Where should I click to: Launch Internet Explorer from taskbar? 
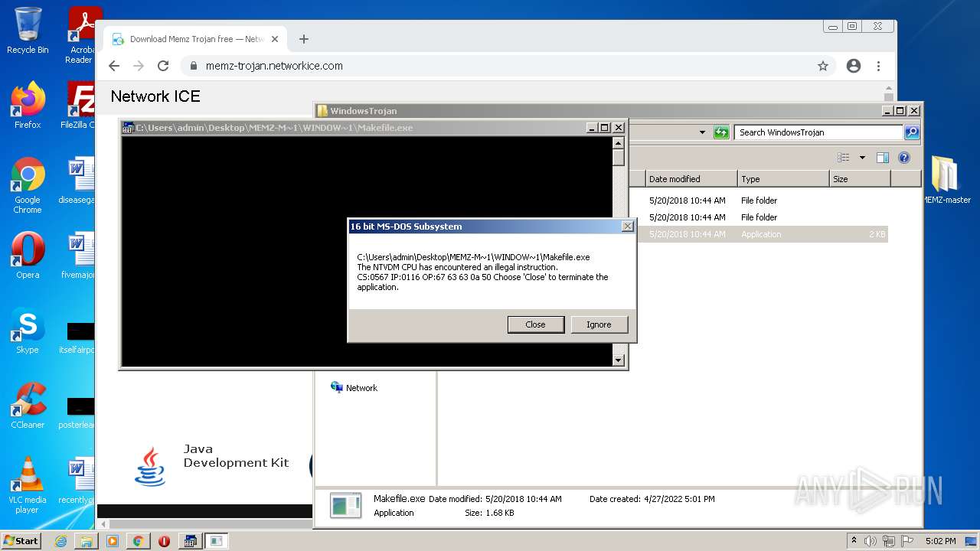tap(60, 541)
